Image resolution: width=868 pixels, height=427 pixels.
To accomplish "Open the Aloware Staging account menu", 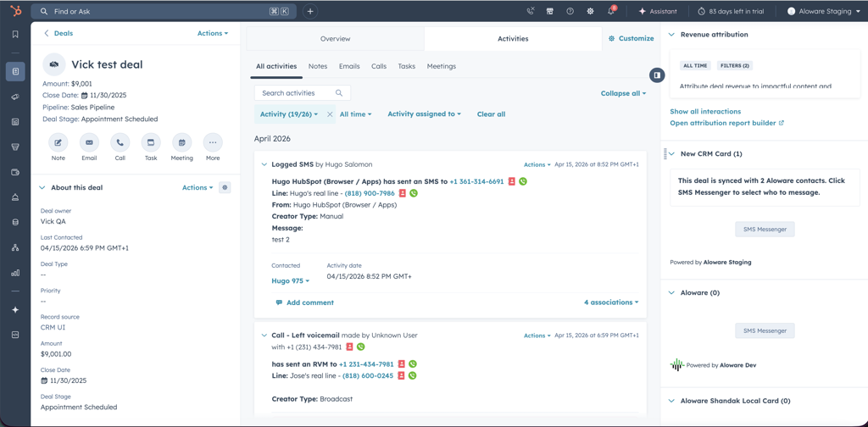I will tap(822, 11).
